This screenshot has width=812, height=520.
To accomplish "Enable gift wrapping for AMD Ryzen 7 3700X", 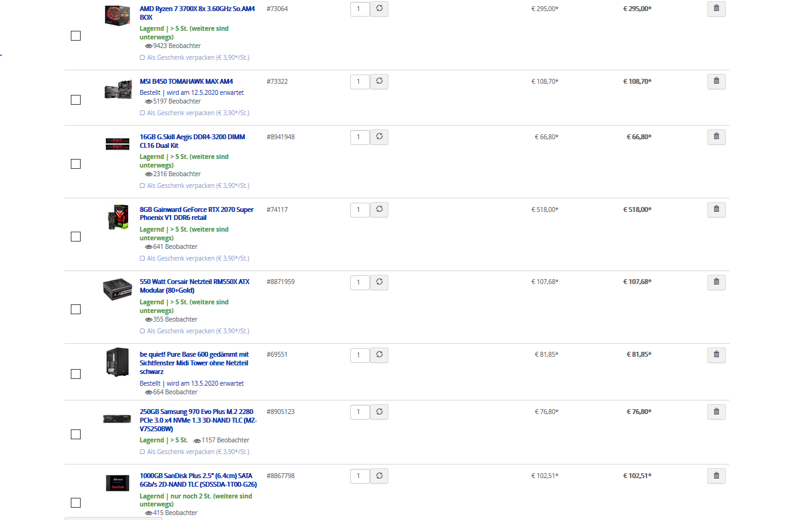I will [x=195, y=57].
